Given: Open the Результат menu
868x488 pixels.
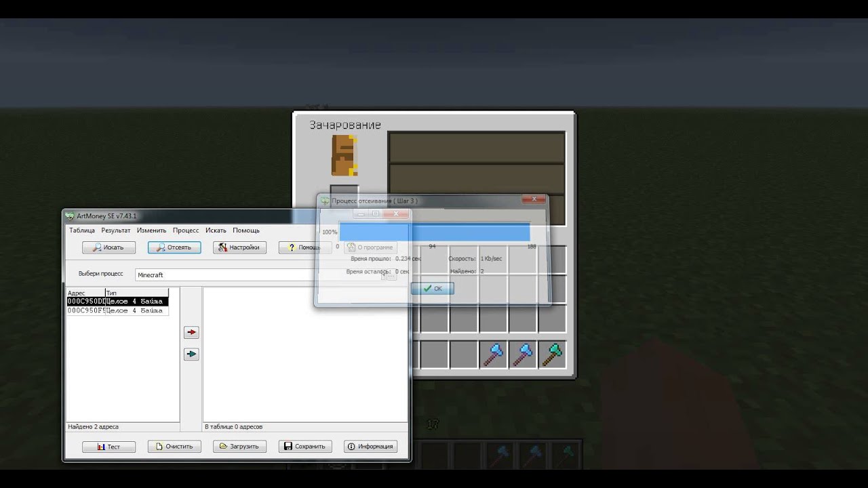Looking at the screenshot, I should tap(116, 230).
